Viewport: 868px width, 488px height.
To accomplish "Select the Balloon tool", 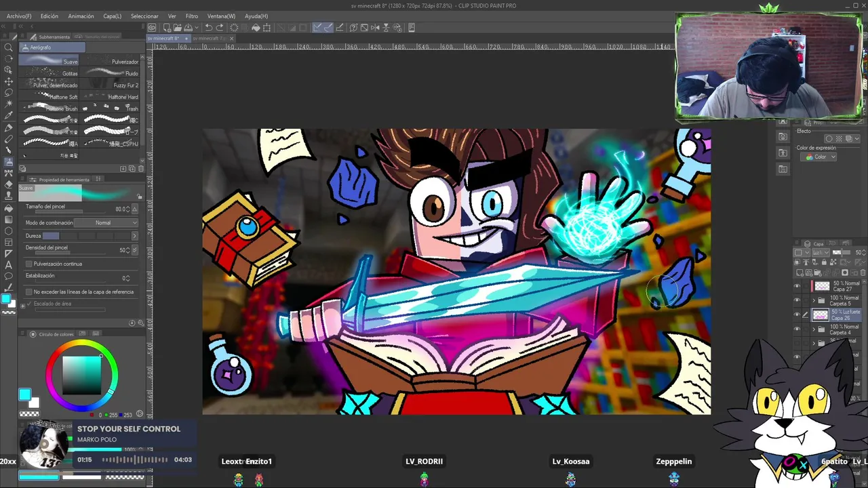I will 8,276.
